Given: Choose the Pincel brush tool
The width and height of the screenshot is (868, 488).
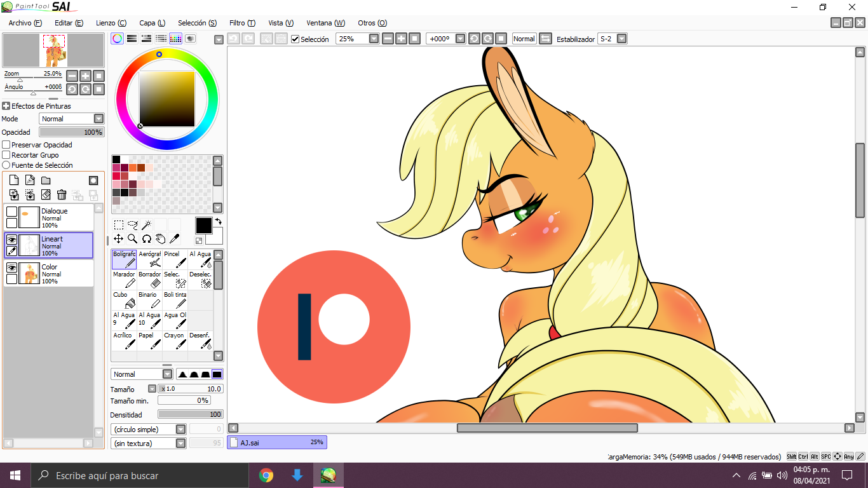Looking at the screenshot, I should pyautogui.click(x=175, y=259).
